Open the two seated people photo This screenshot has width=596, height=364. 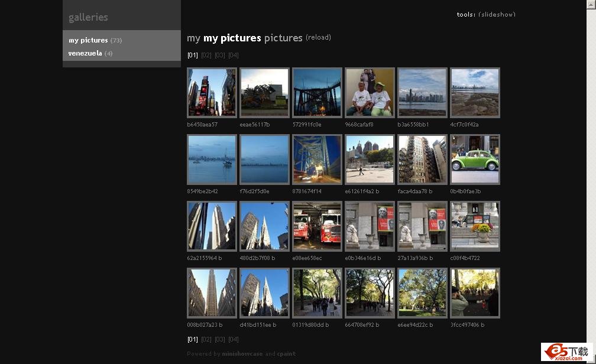(370, 93)
